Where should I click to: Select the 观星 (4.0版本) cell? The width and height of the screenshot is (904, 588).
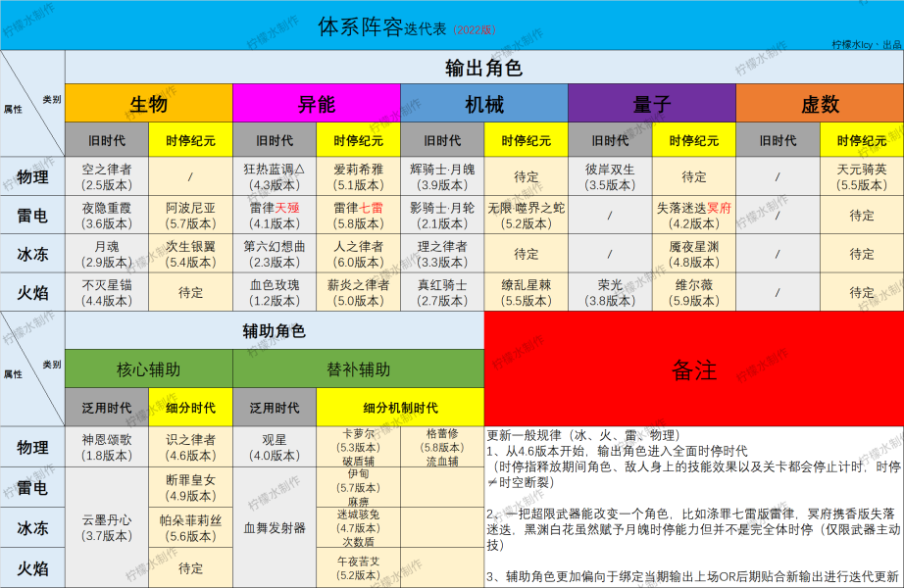tap(275, 447)
